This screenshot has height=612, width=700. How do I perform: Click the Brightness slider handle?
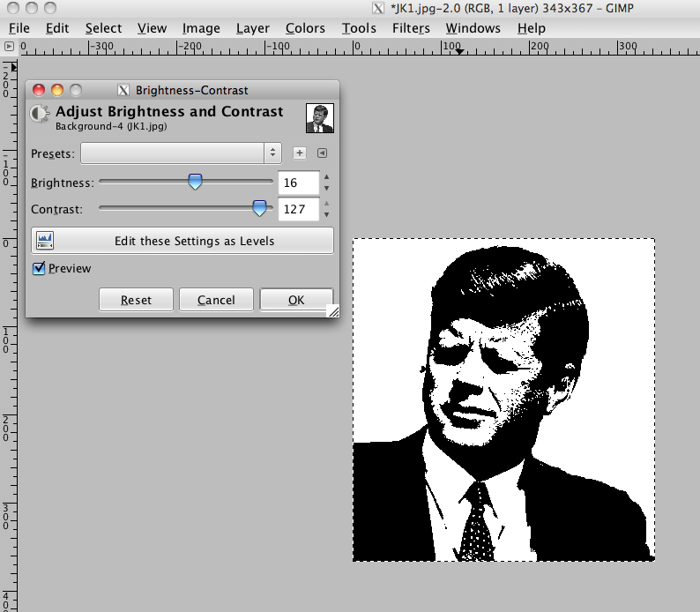point(195,182)
